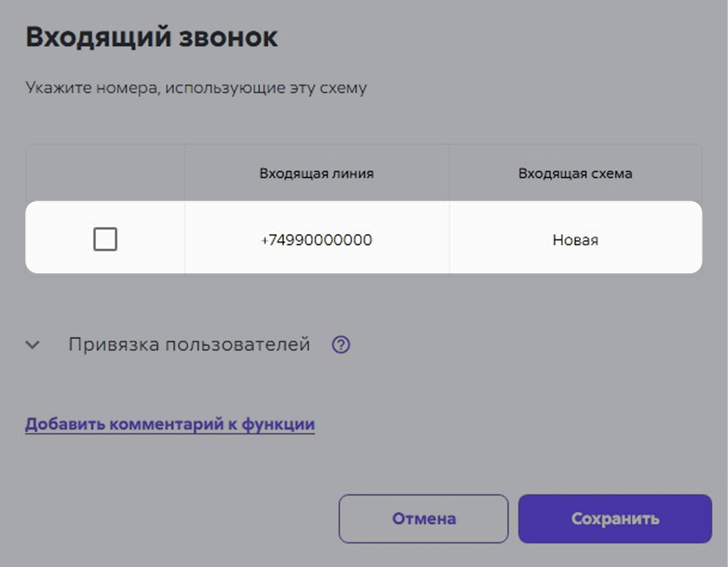Click the phone number +74990000000 cell
Screen dimensions: 728x567
click(x=316, y=240)
